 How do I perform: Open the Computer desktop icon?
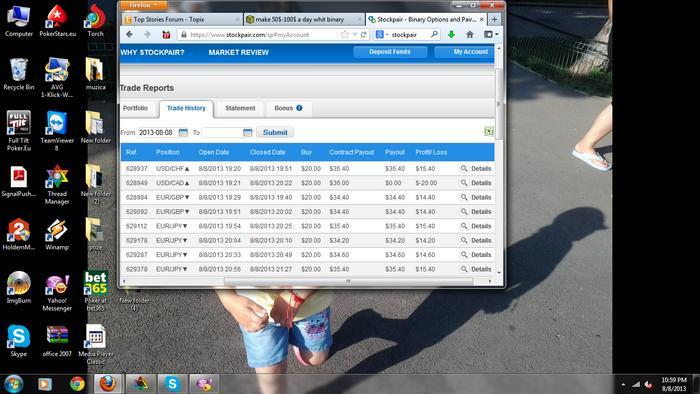click(x=18, y=21)
